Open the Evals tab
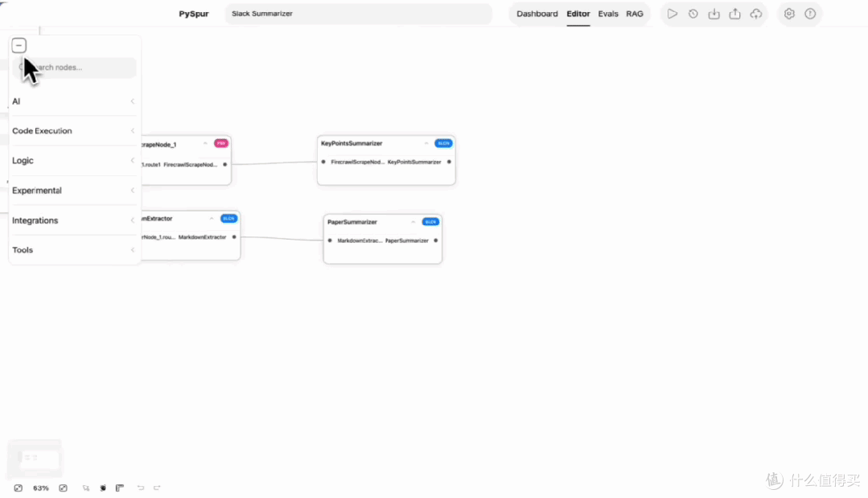The width and height of the screenshot is (868, 498). click(x=608, y=14)
